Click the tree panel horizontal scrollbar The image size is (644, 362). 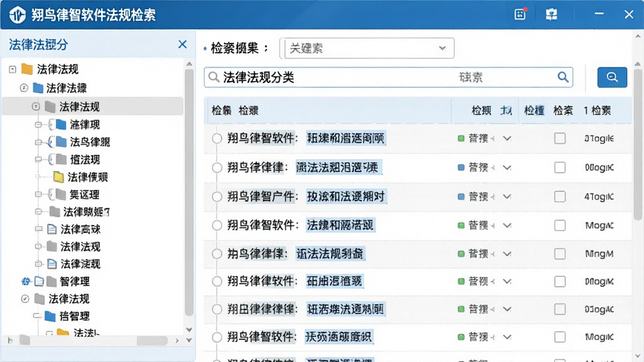(152, 341)
